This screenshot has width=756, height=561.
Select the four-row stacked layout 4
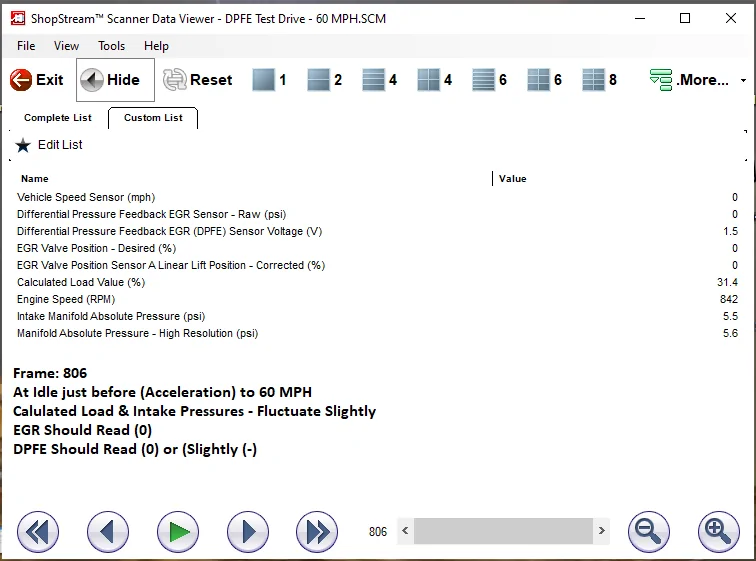click(379, 80)
